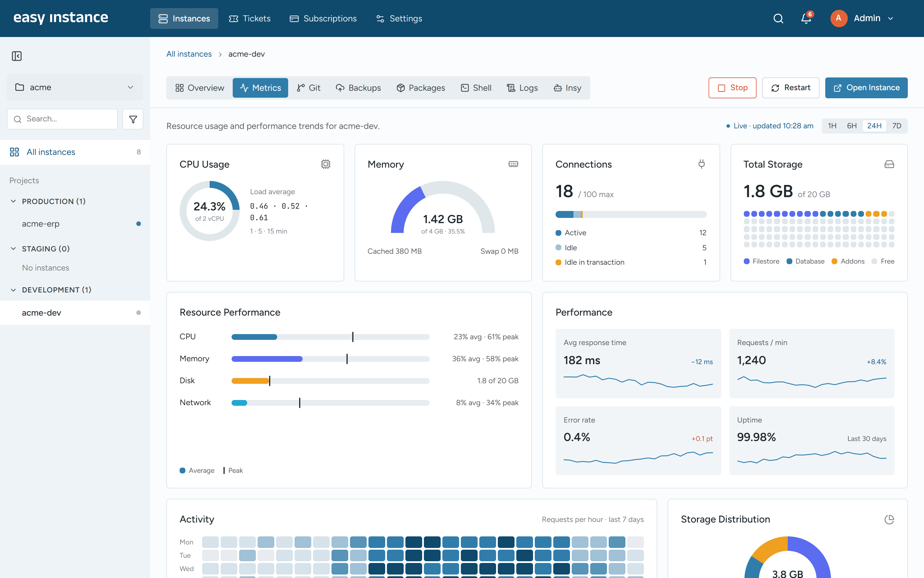Click the Total Storage drive icon
The width and height of the screenshot is (924, 578).
pyautogui.click(x=889, y=164)
